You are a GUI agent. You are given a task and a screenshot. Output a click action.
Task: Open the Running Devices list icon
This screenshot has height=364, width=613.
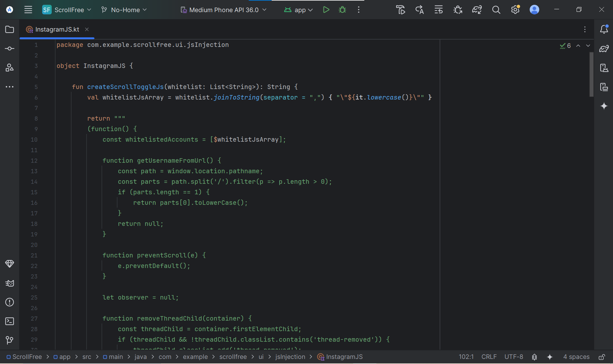pos(439,10)
